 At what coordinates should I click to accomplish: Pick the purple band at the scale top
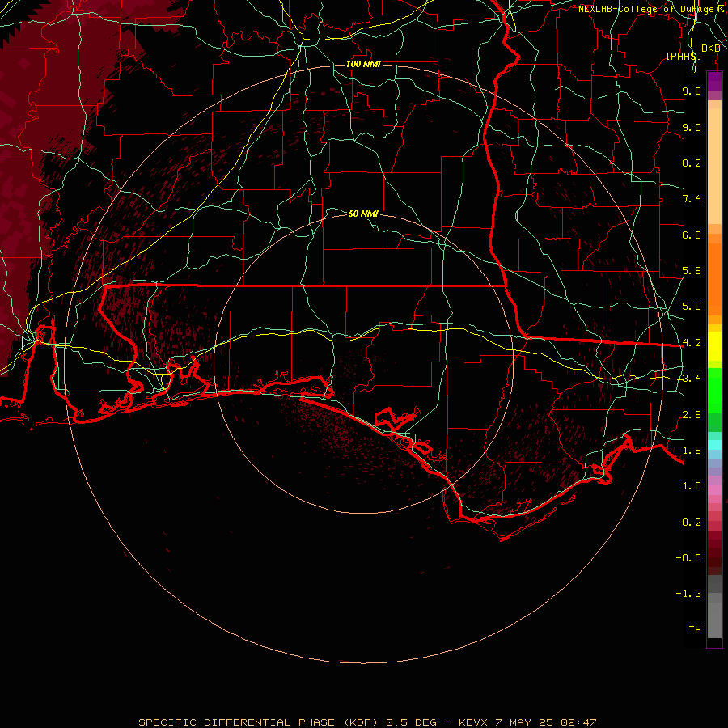pyautogui.click(x=714, y=81)
